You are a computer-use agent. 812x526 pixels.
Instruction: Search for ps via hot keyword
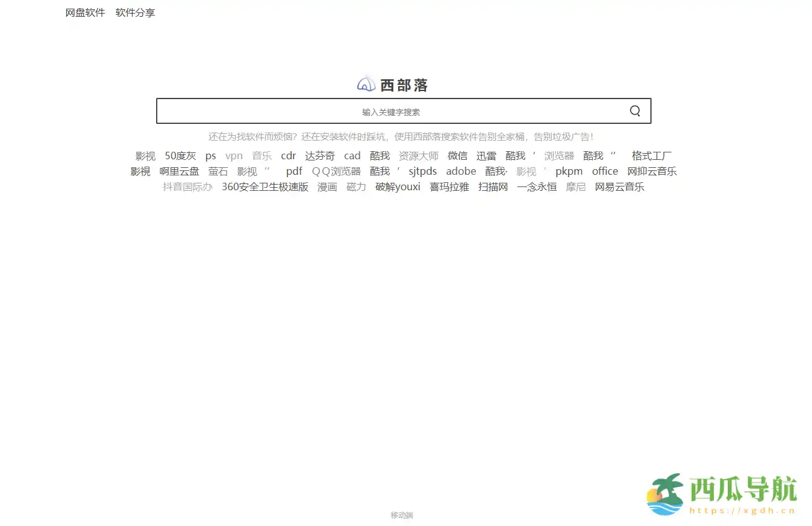[x=211, y=156]
